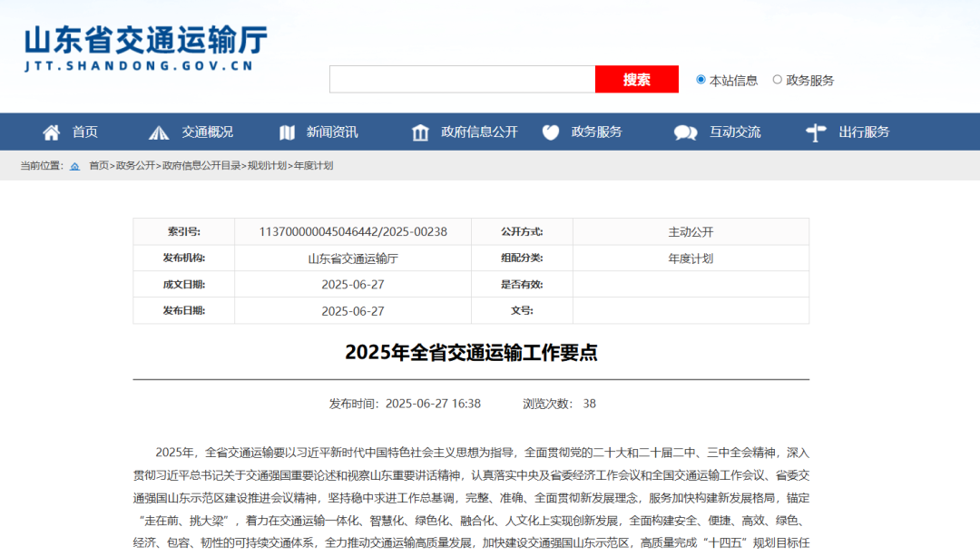980x556 pixels.
Task: Select the mountain icon beside 交通概况
Action: [159, 132]
